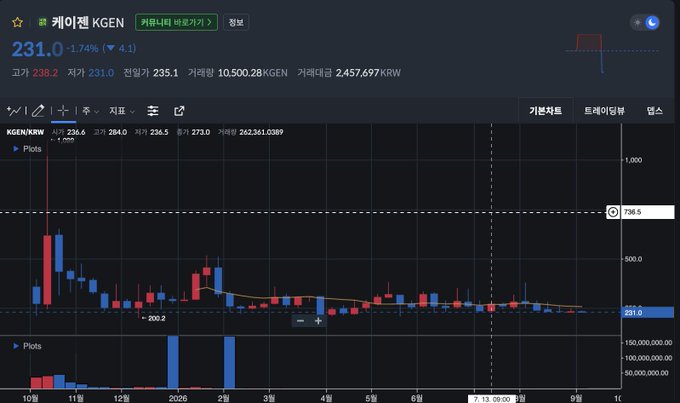This screenshot has height=403, width=680.
Task: Open the 커뮤니티 바로가기 community link
Action: pos(176,22)
